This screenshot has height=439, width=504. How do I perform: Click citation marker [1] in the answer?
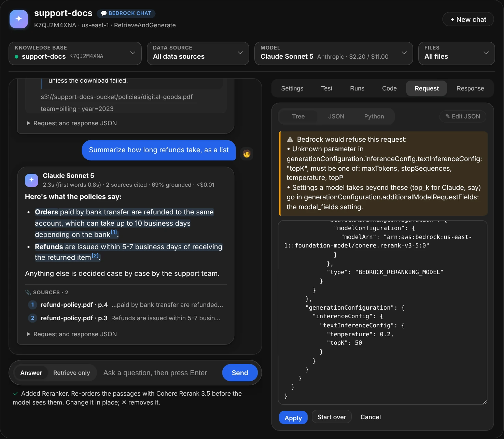[114, 232]
